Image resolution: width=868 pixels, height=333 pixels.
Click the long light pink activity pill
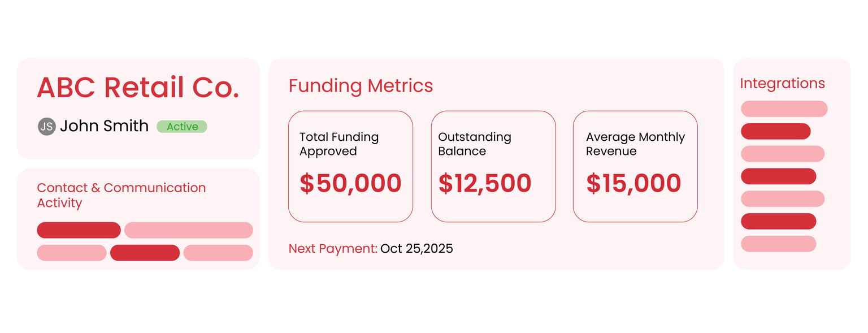point(188,230)
